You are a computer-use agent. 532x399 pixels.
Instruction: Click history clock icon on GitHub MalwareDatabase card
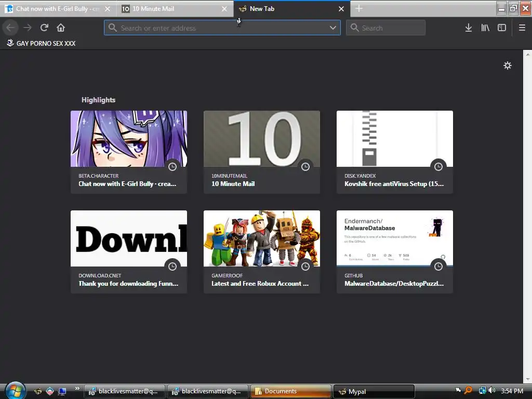click(438, 267)
